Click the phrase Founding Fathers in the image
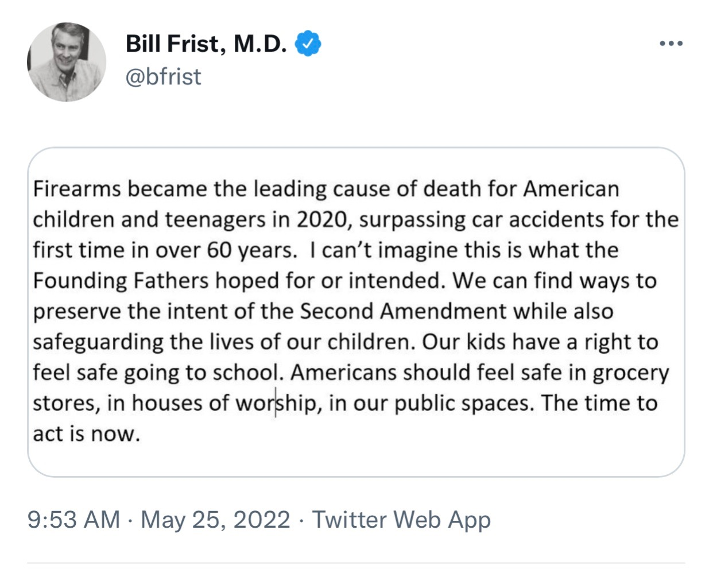This screenshot has height=588, width=713. (121, 281)
